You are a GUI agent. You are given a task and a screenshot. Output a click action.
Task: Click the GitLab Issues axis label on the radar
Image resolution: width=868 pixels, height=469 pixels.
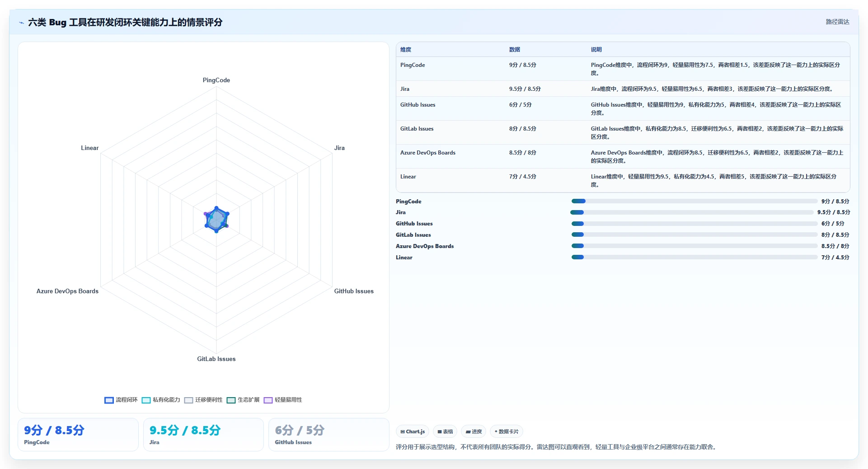tap(216, 359)
